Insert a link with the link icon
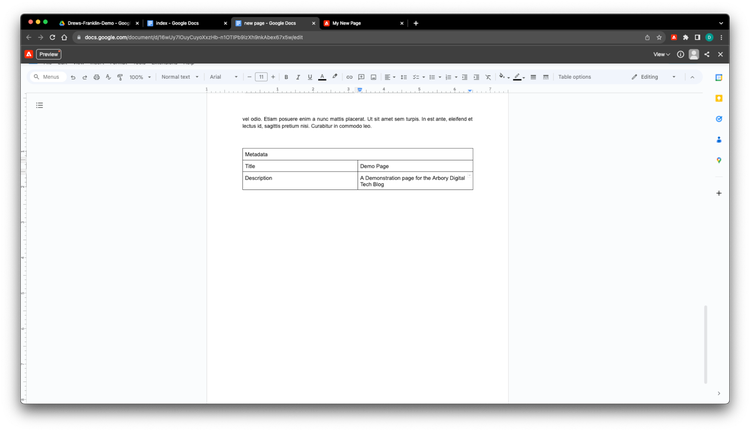The image size is (750, 431). 349,77
